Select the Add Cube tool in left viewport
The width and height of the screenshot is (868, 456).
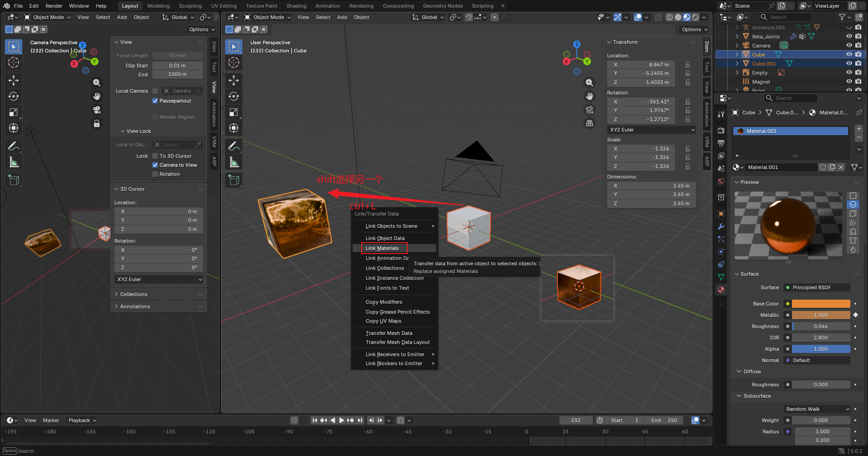point(14,180)
